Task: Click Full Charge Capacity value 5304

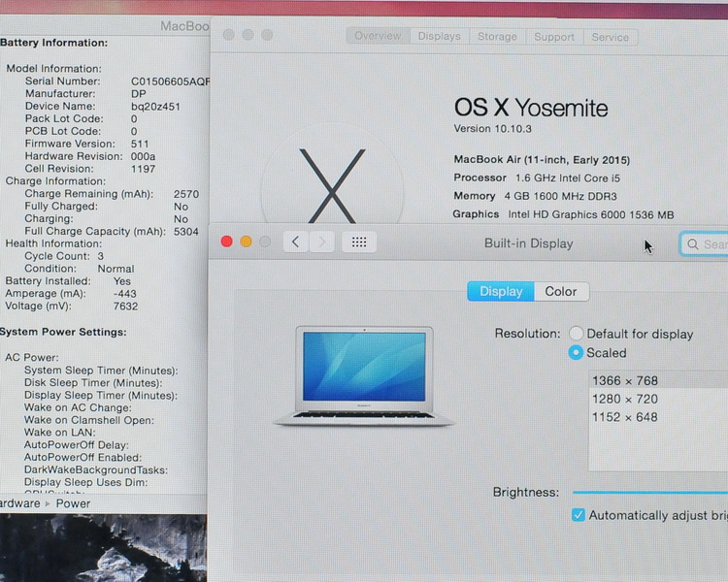Action: [186, 232]
